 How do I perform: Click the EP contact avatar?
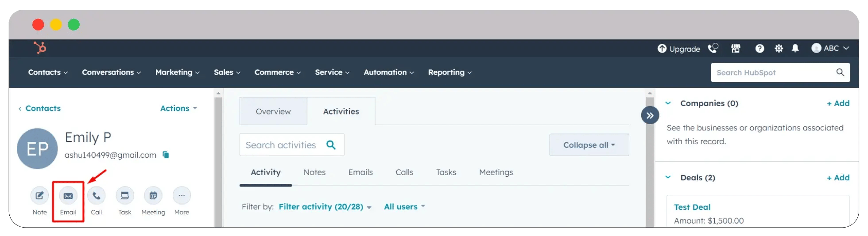tap(37, 148)
